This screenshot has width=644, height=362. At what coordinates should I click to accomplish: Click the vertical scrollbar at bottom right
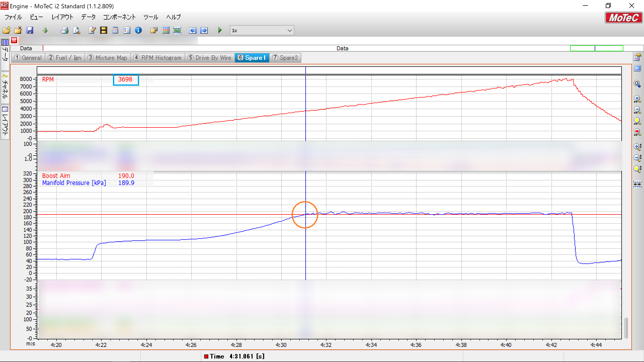pos(626,328)
